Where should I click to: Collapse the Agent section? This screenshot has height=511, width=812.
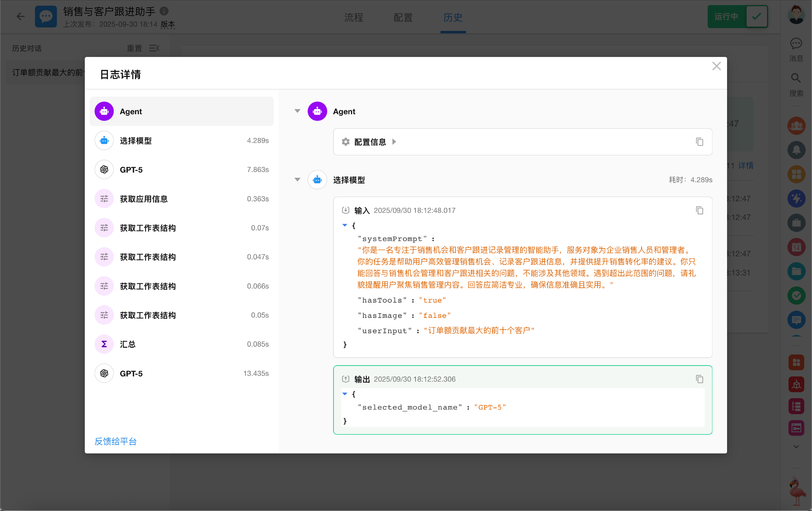coord(297,111)
